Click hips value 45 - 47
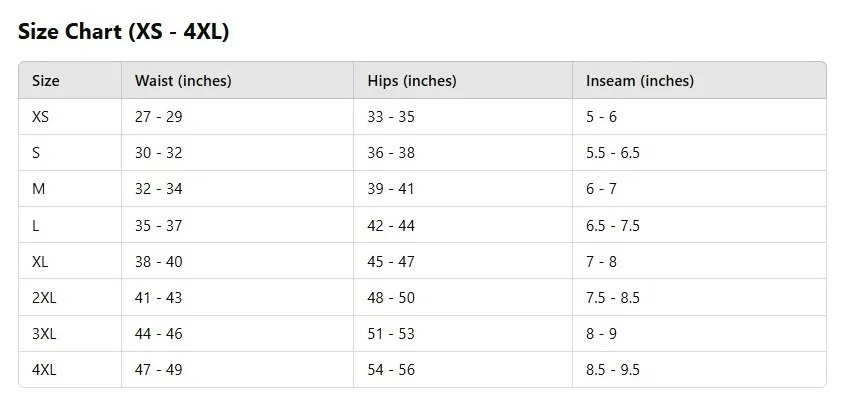The image size is (843, 401). (x=391, y=262)
